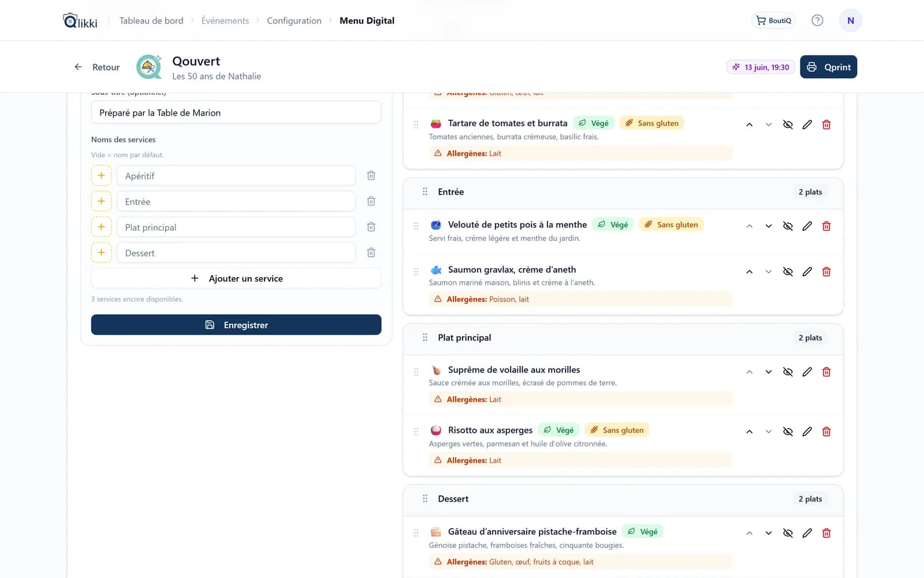Viewport: 924px width, 578px height.
Task: Move Risotto aux asperges up
Action: [749, 431]
